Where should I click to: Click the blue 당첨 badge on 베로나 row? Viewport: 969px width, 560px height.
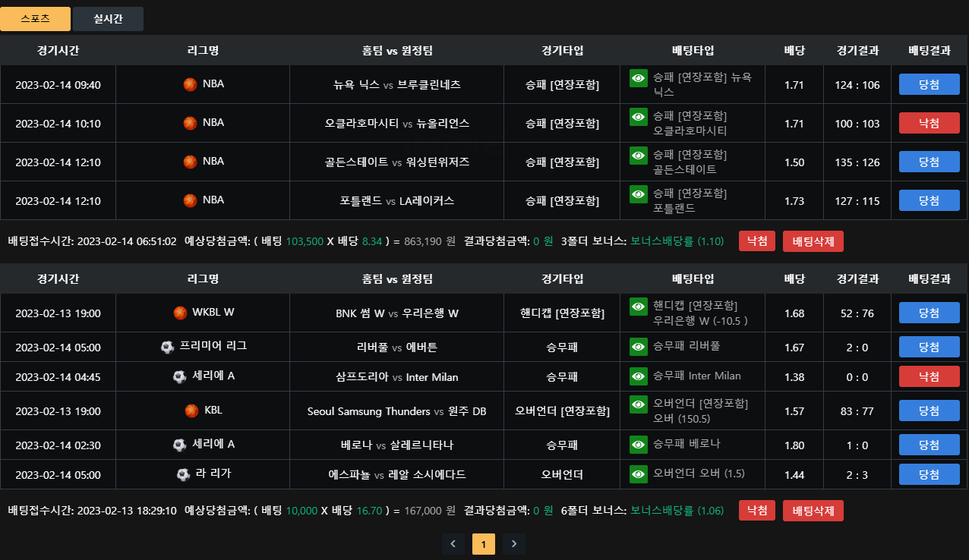pos(930,445)
